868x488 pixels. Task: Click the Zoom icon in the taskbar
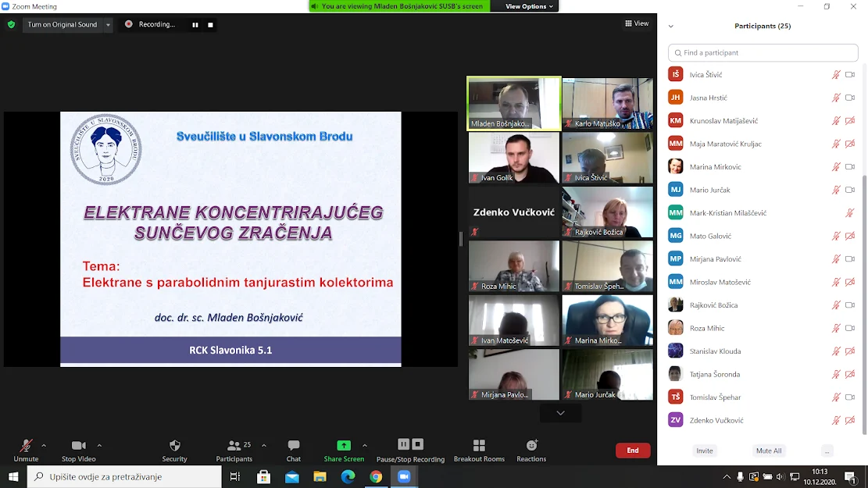point(404,476)
